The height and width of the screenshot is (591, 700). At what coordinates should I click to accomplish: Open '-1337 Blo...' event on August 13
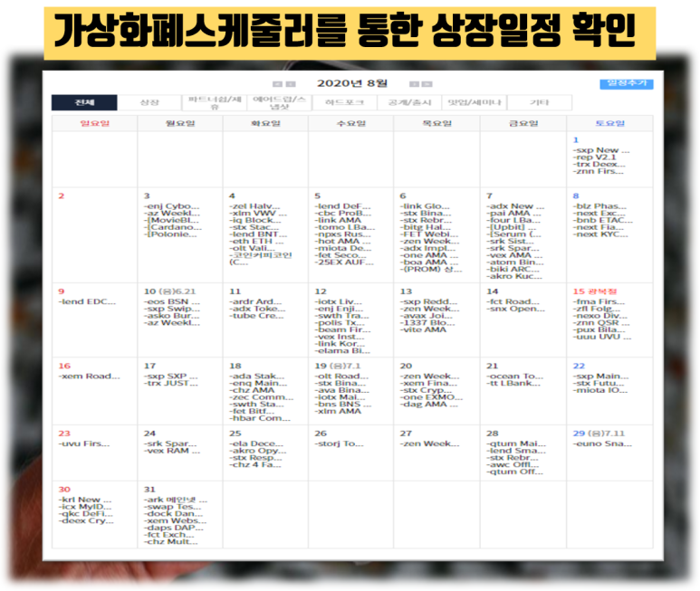click(x=427, y=322)
